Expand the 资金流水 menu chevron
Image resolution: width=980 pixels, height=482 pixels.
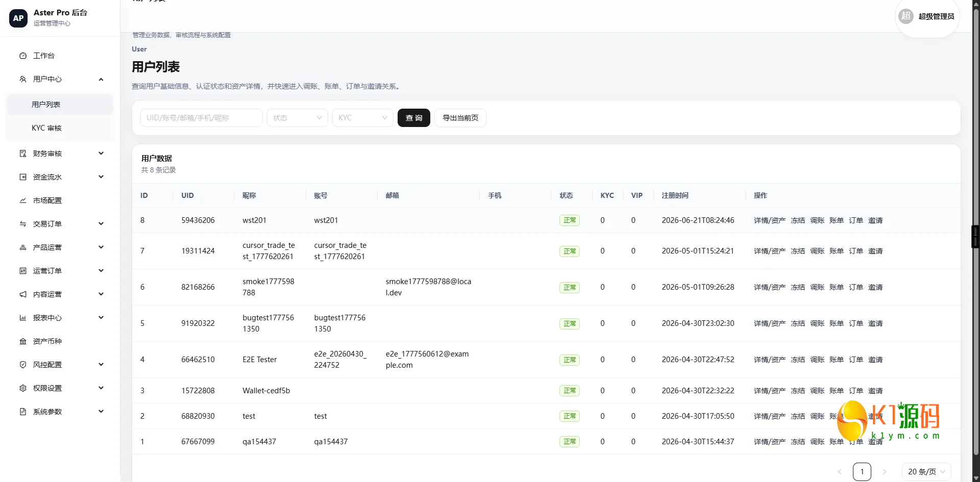[x=101, y=177]
